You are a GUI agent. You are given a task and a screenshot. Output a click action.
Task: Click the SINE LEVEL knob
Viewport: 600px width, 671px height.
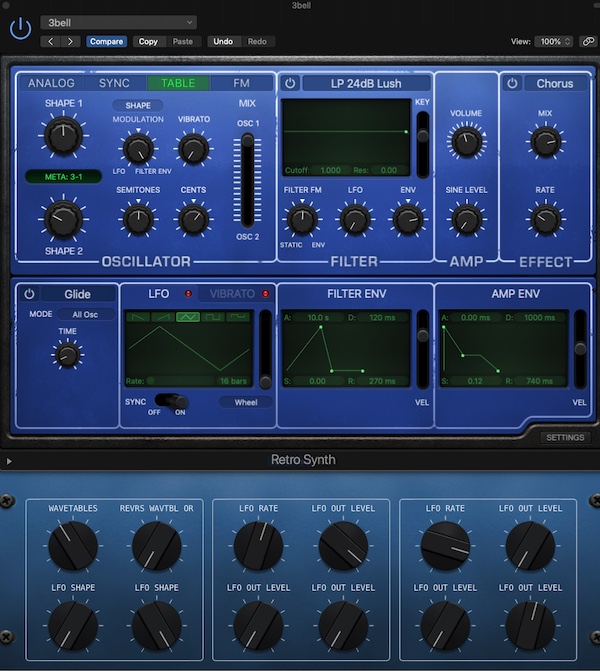pos(466,220)
